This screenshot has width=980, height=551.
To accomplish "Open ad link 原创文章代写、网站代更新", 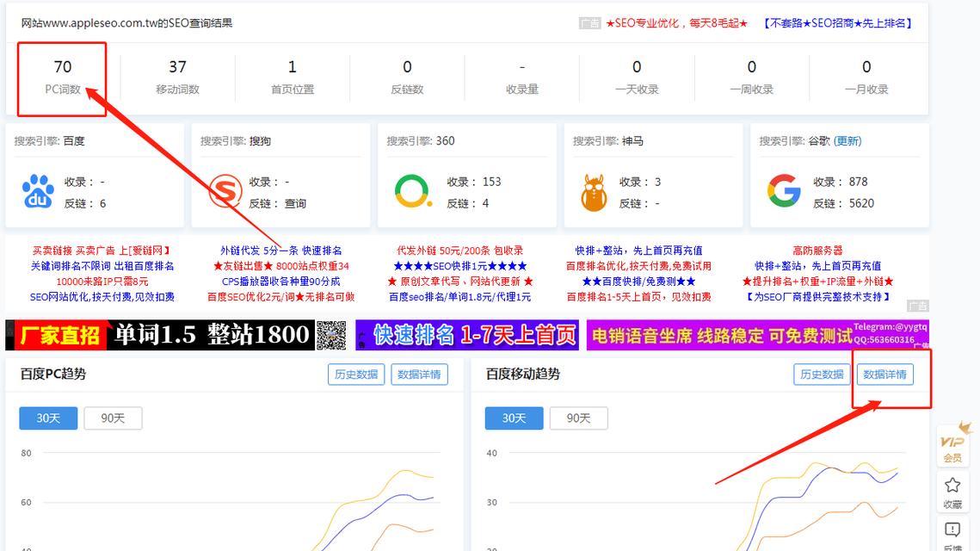I will point(460,282).
